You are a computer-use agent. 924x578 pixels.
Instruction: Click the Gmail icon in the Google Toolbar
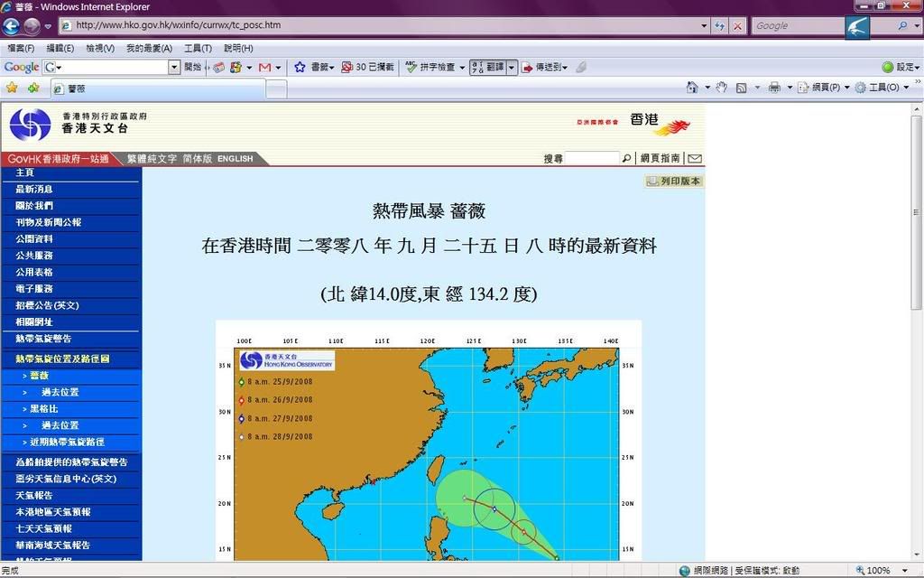pos(264,67)
